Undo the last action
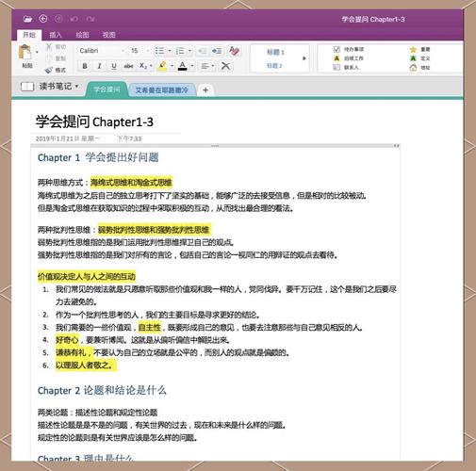476x471 pixels. click(x=74, y=19)
